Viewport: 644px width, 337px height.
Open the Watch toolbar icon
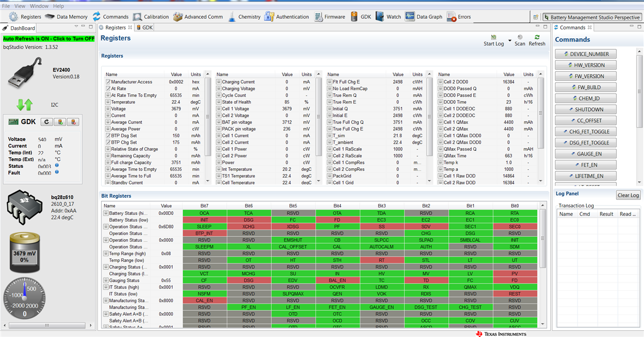[380, 17]
